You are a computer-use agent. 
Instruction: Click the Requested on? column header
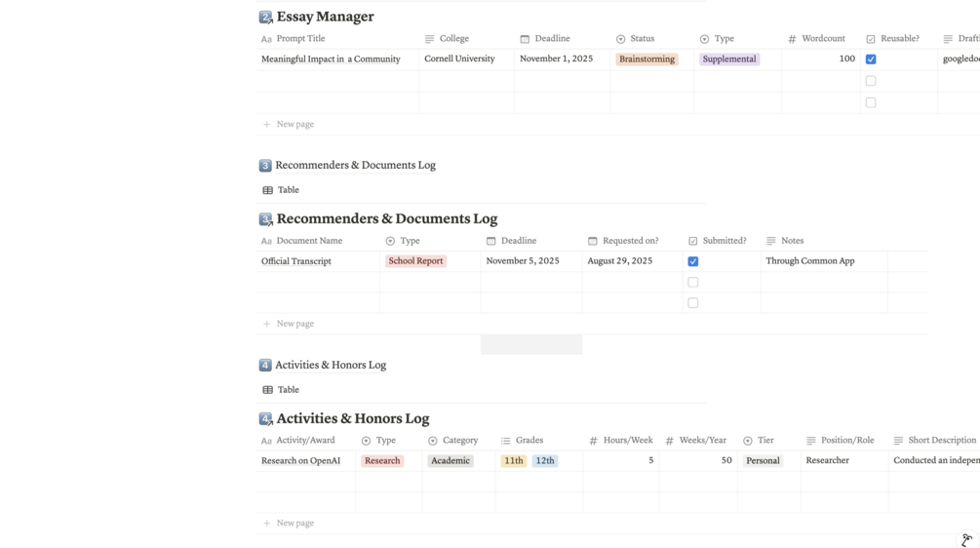pyautogui.click(x=630, y=241)
